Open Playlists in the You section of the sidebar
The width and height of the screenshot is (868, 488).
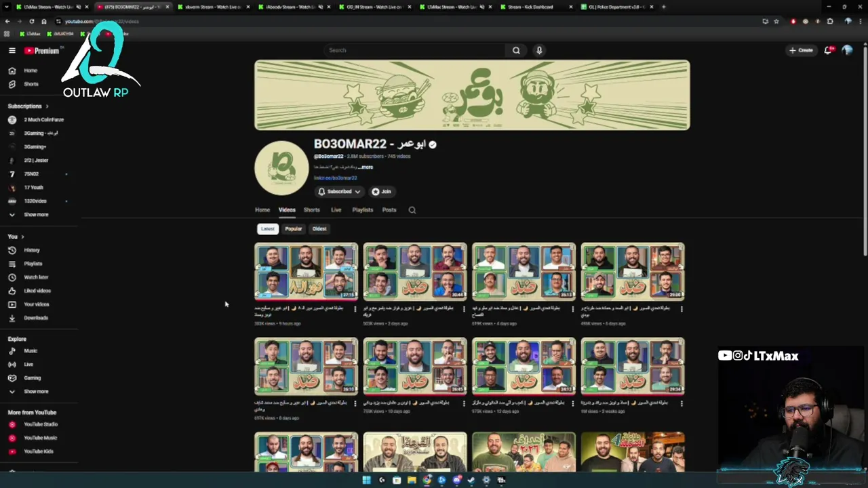coord(33,264)
